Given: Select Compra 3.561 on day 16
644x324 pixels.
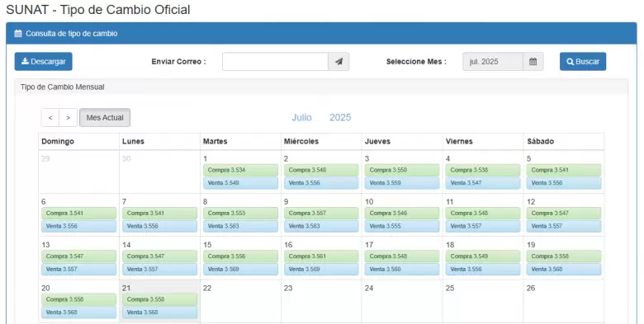Looking at the screenshot, I should [x=322, y=256].
